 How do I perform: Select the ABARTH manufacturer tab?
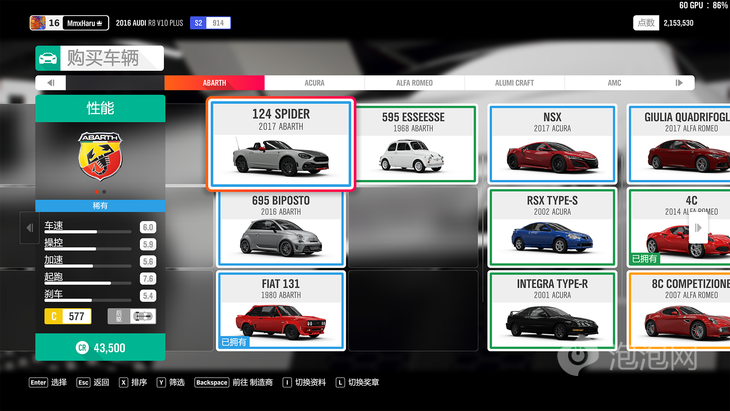pyautogui.click(x=214, y=83)
